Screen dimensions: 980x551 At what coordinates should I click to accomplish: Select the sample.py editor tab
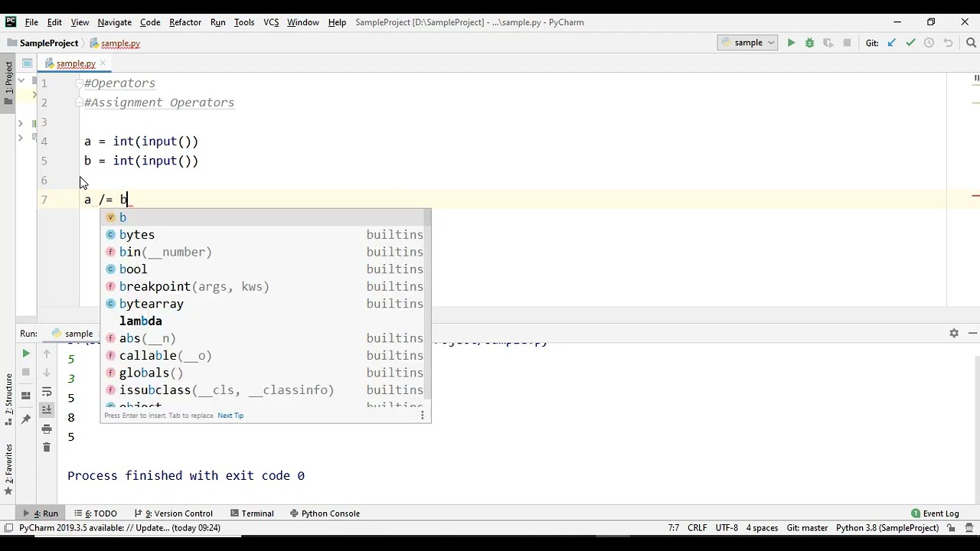[x=75, y=64]
